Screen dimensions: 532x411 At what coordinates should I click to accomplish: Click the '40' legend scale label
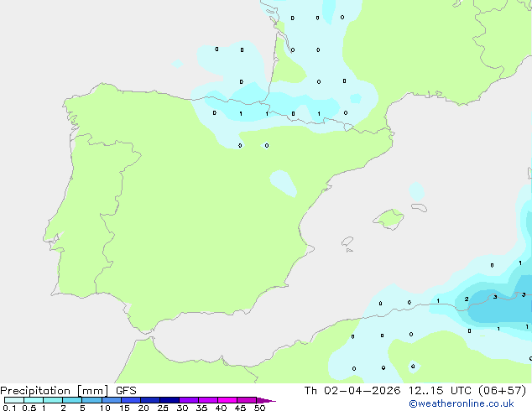221,408
